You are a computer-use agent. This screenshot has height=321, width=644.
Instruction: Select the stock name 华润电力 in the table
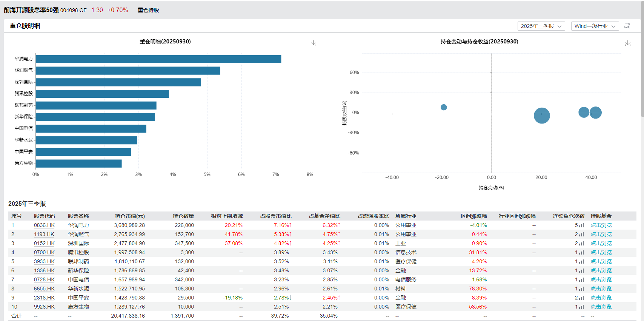coord(78,225)
